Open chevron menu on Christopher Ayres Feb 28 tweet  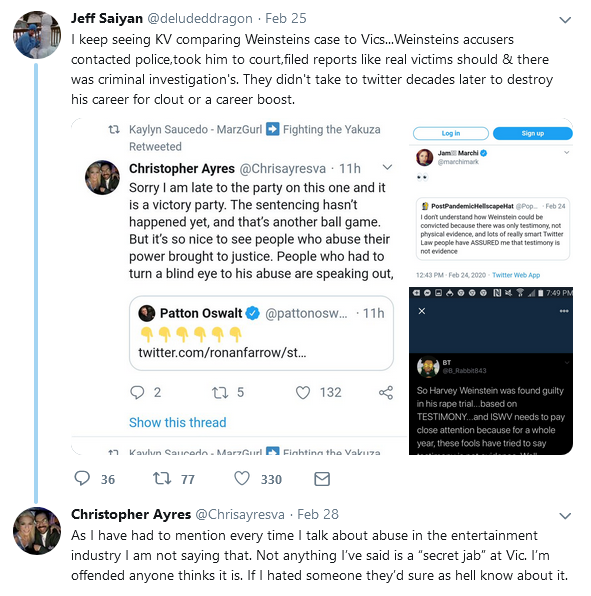click(565, 516)
